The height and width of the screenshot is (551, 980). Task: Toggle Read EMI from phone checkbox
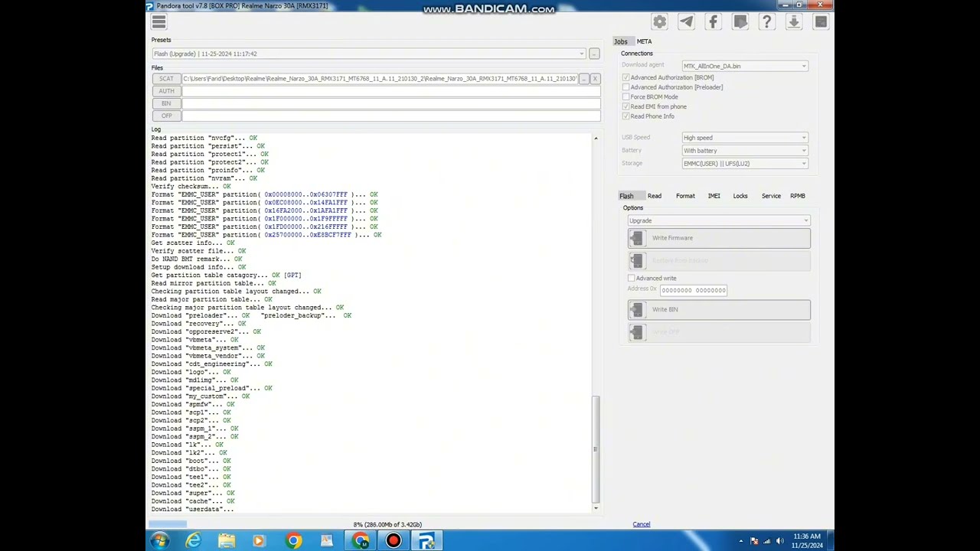pyautogui.click(x=626, y=106)
